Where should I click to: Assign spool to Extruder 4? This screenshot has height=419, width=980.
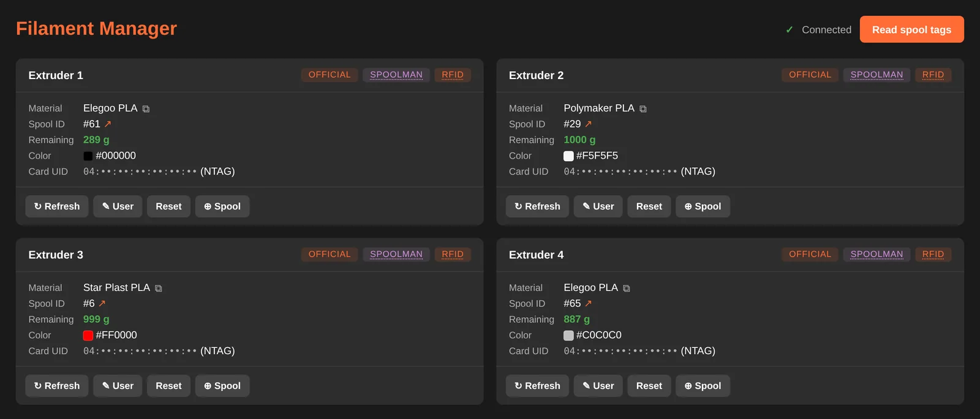point(703,386)
